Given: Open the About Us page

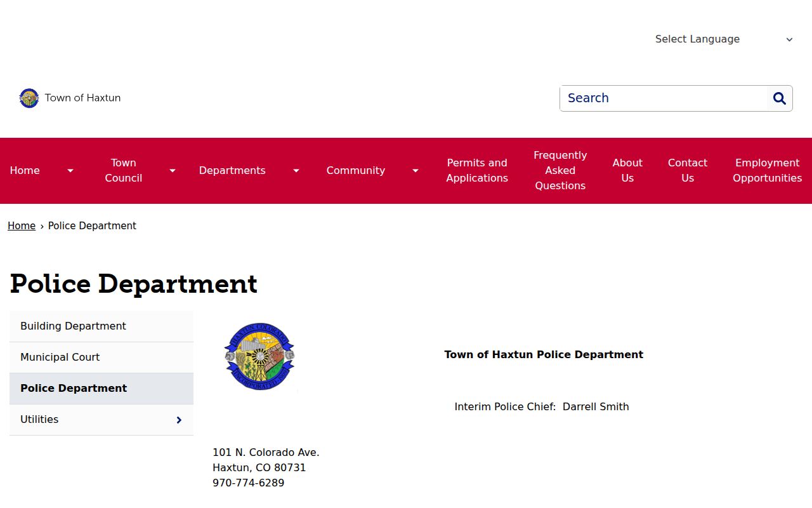Looking at the screenshot, I should (627, 171).
